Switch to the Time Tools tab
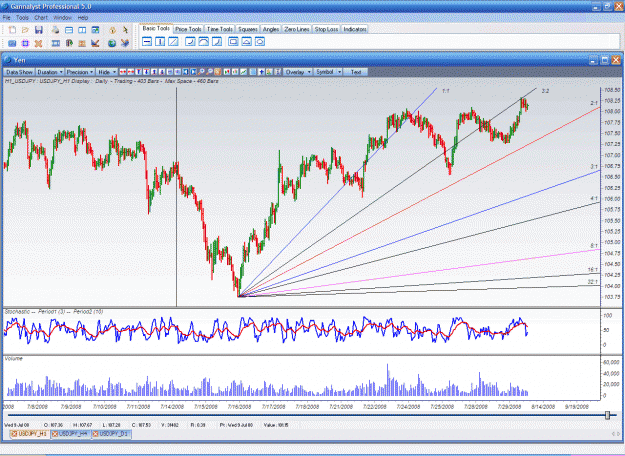This screenshot has height=456, width=625. click(220, 29)
